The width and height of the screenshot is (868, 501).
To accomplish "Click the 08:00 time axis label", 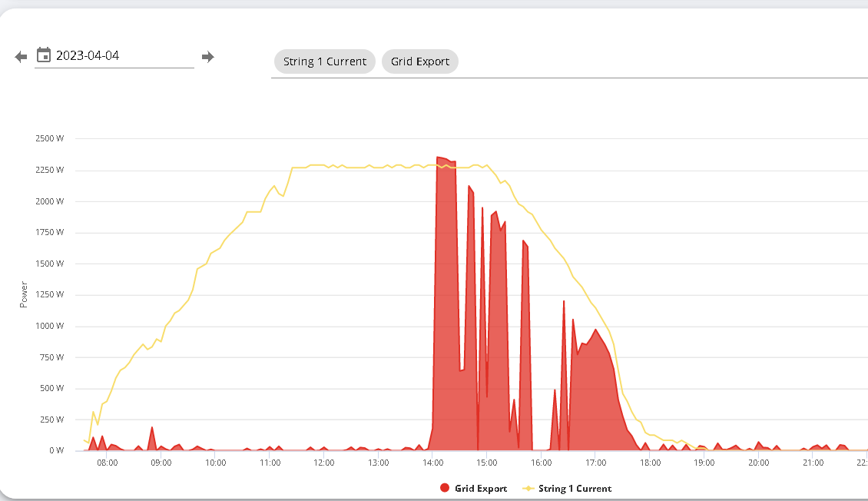I will [108, 463].
